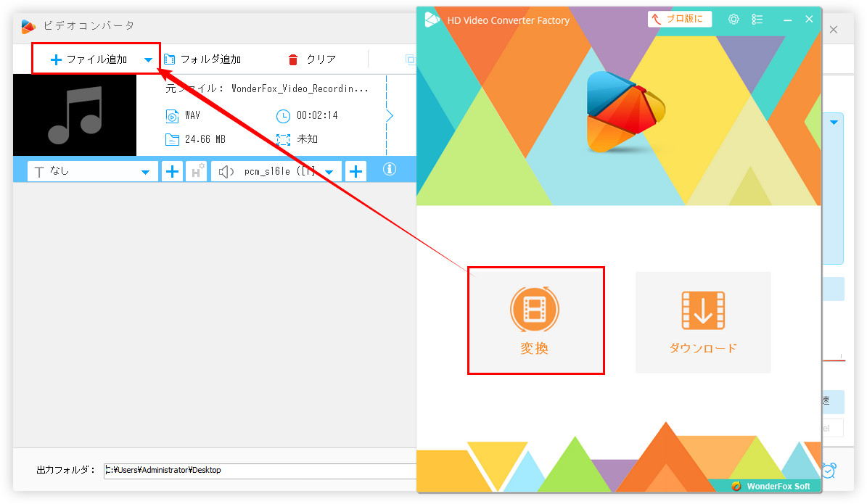Click the resolution 未知 icon
The width and height of the screenshot is (867, 504).
tap(282, 139)
